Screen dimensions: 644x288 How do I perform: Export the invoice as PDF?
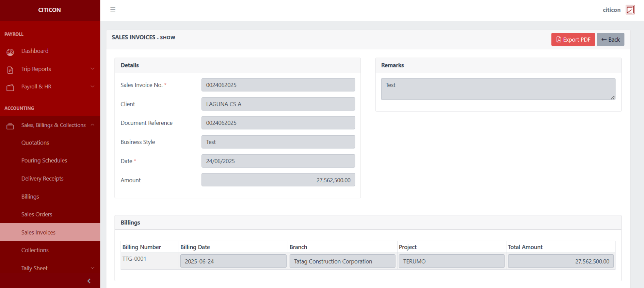tap(573, 40)
